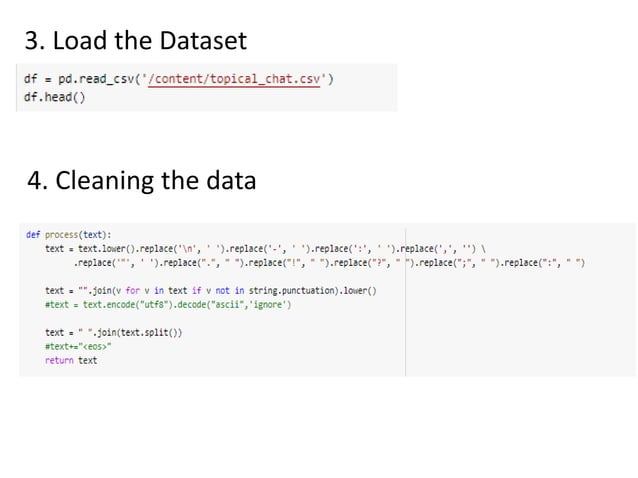The width and height of the screenshot is (638, 478).
Task: Click the vertical ruler line in code cell
Action: [405, 299]
